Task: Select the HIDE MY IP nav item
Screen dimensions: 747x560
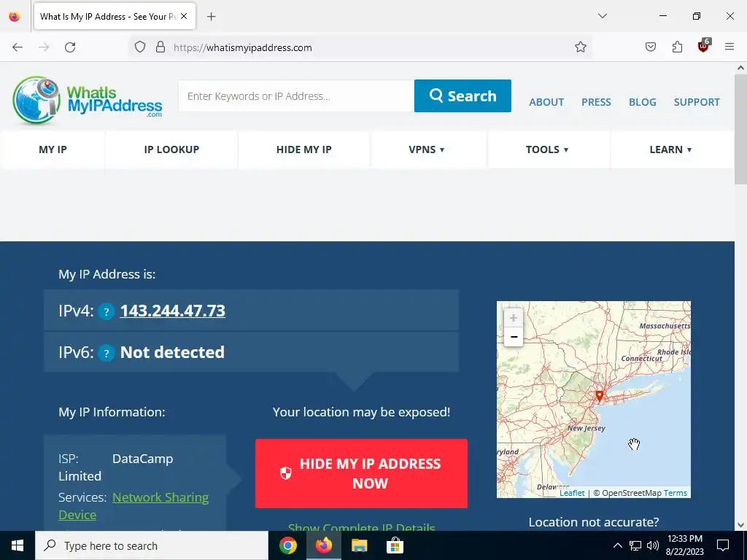Action: 304,149
